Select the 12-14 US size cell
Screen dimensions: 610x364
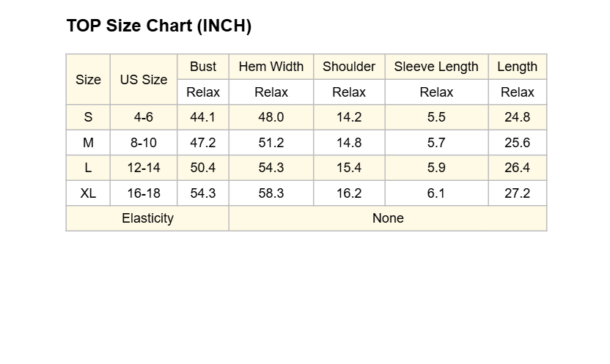144,168
